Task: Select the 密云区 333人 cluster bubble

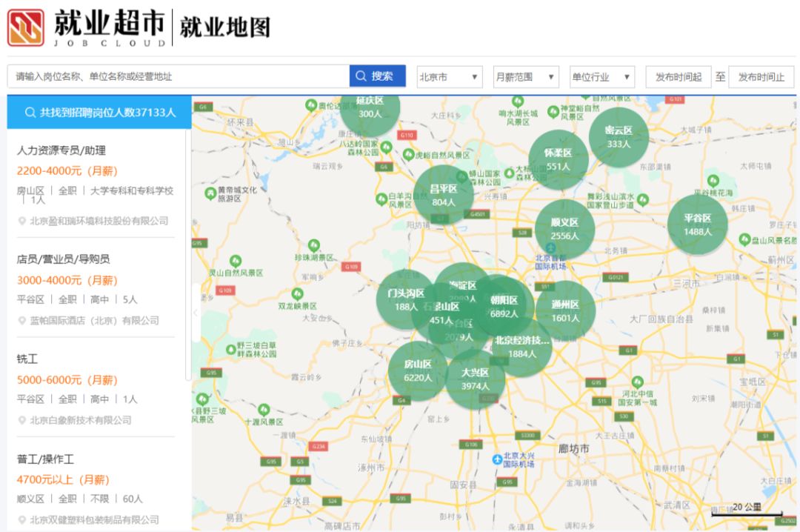Action: [619, 137]
